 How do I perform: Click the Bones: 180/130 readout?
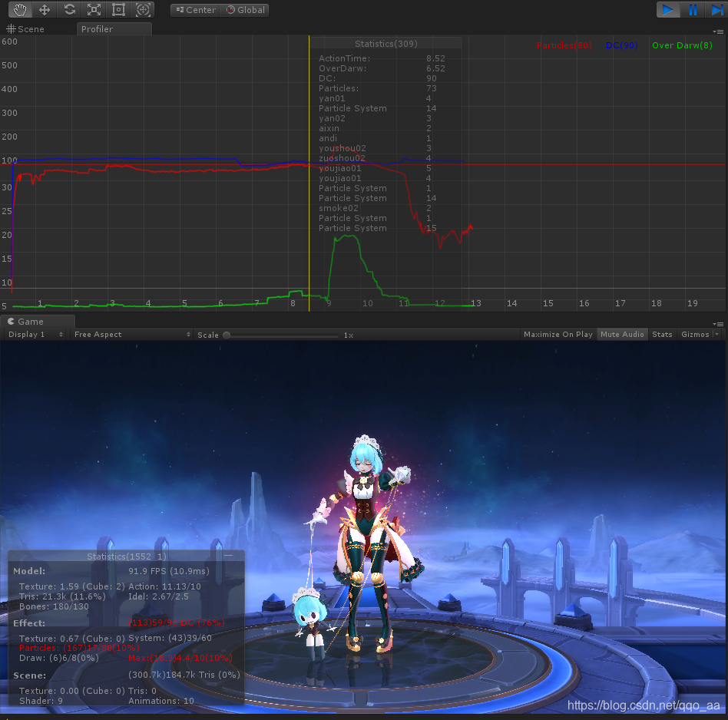54,606
